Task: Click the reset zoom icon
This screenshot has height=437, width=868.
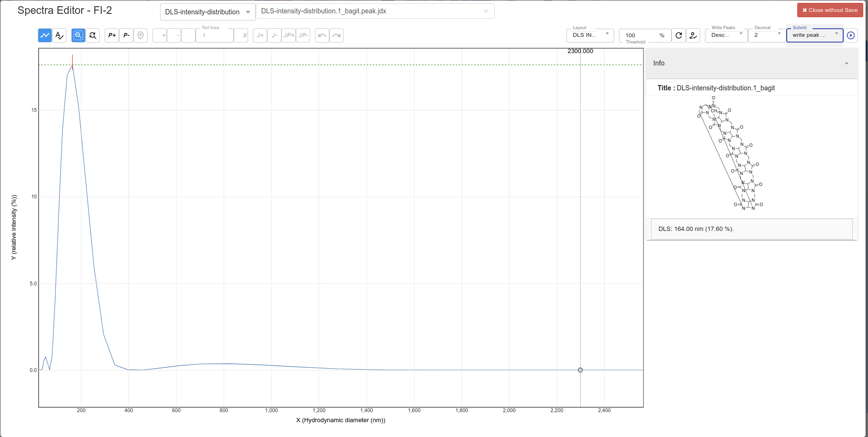Action: [93, 35]
